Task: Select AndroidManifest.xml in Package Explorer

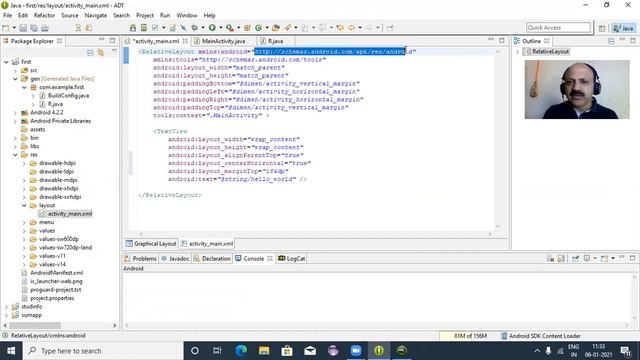Action: [57, 273]
